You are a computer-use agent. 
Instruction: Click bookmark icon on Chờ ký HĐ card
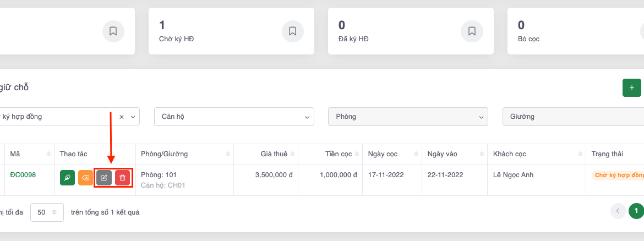coord(292,31)
